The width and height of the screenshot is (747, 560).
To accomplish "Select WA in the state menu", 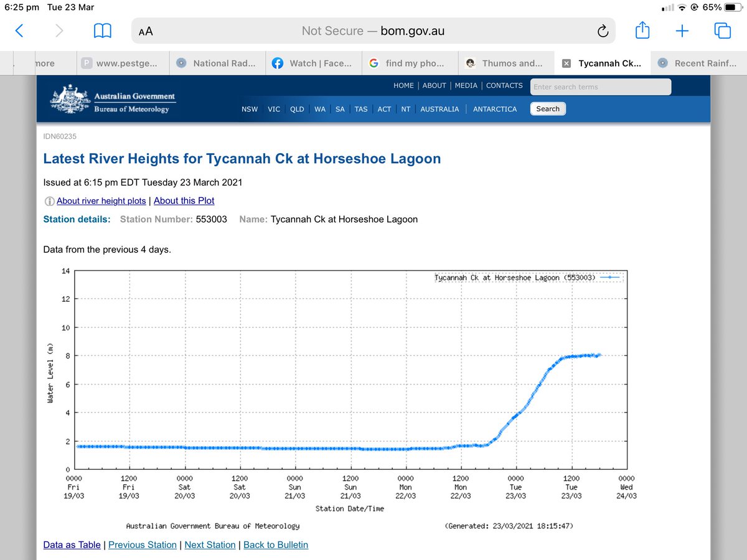I will (x=320, y=109).
